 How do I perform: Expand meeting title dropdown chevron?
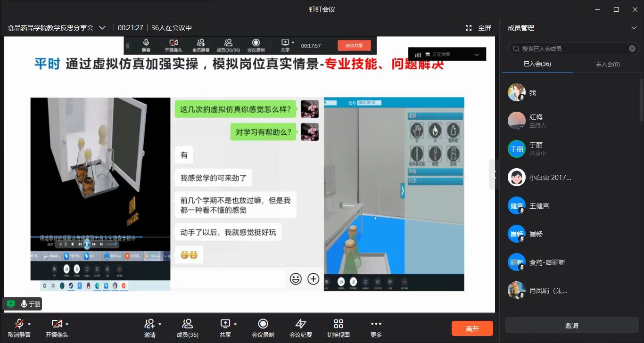click(x=102, y=28)
